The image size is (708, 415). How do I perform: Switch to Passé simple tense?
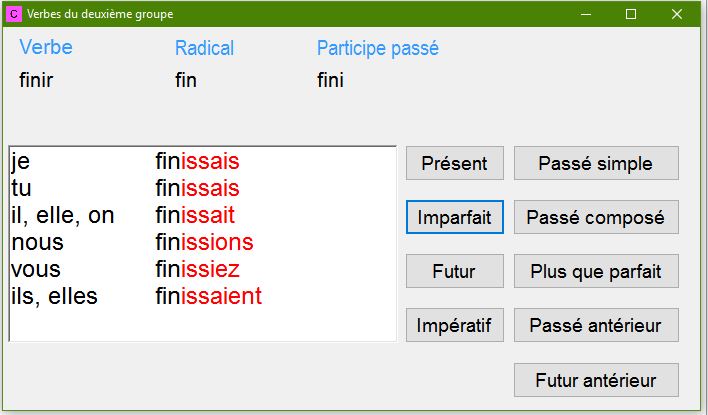point(596,163)
